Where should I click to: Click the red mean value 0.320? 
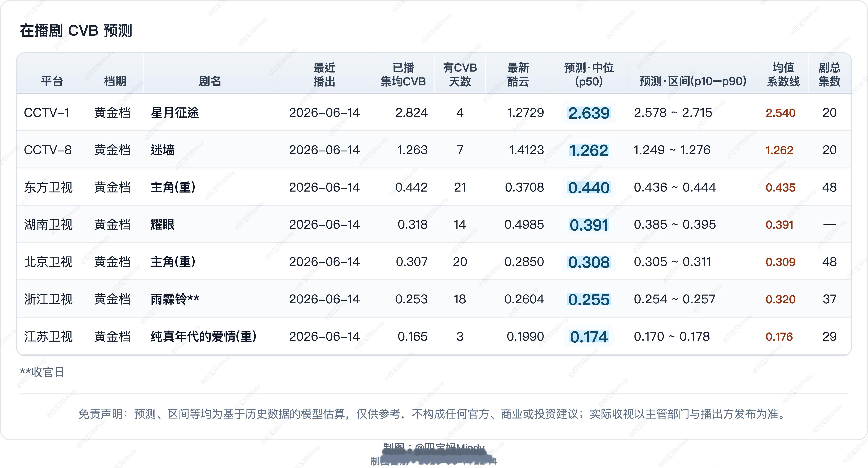(780, 299)
